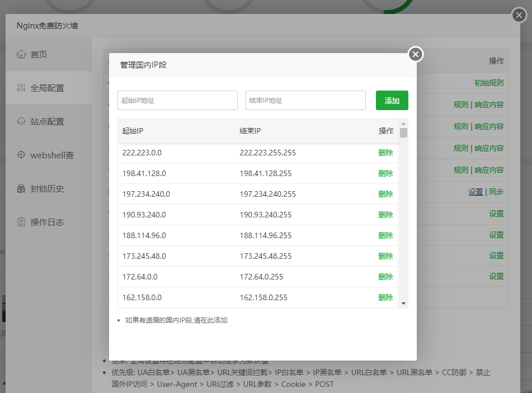Delete the 198.41.128.0 IP range
This screenshot has width=532, height=393.
[x=386, y=173]
